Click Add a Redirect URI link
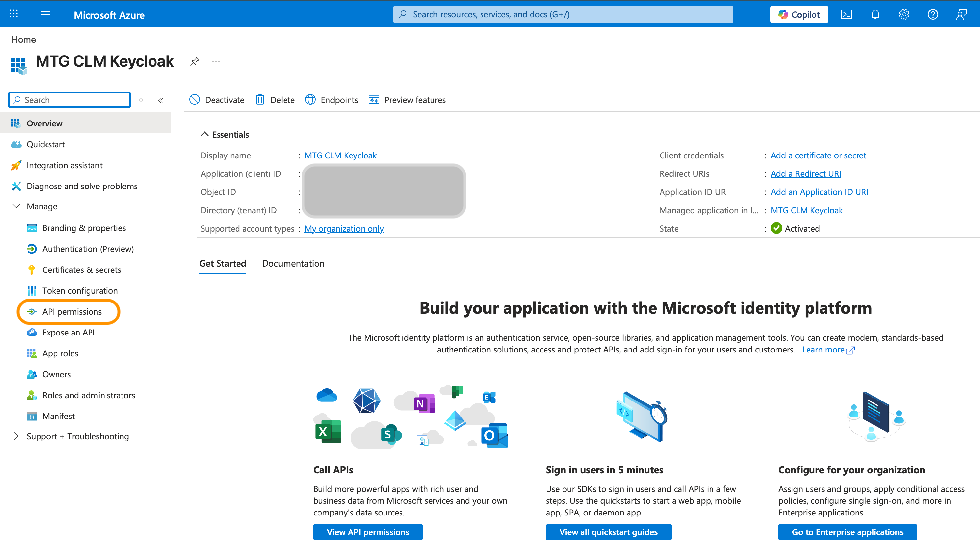This screenshot has height=556, width=980. pos(806,174)
